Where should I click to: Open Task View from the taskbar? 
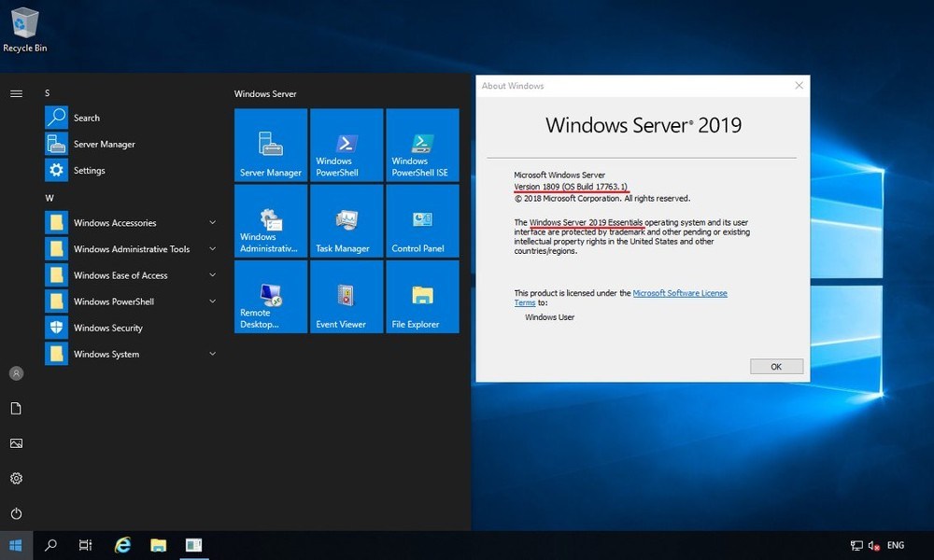coord(85,545)
